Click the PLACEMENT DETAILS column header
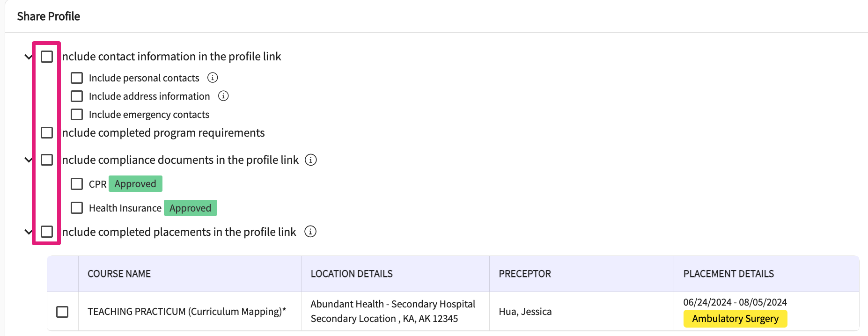Image resolution: width=868 pixels, height=336 pixels. (728, 274)
